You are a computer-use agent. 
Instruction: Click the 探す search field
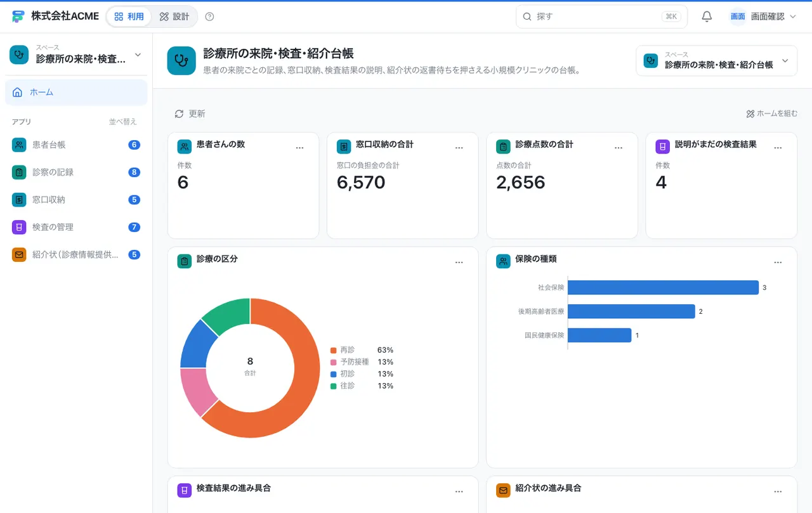(601, 16)
